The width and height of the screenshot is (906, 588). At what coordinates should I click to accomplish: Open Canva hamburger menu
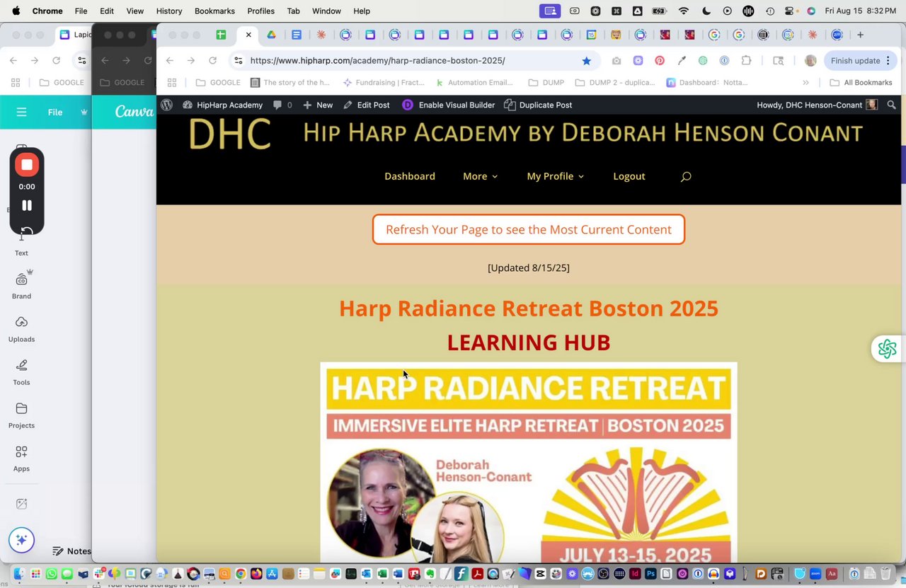[21, 112]
